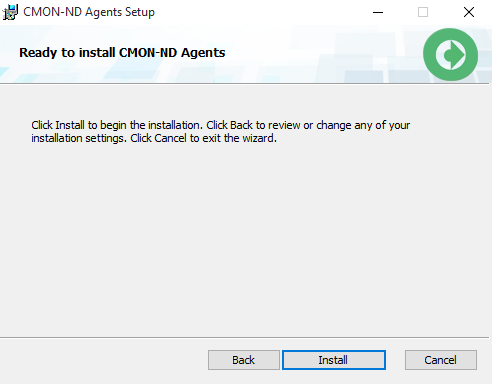Click the green arrow logo

pos(450,54)
